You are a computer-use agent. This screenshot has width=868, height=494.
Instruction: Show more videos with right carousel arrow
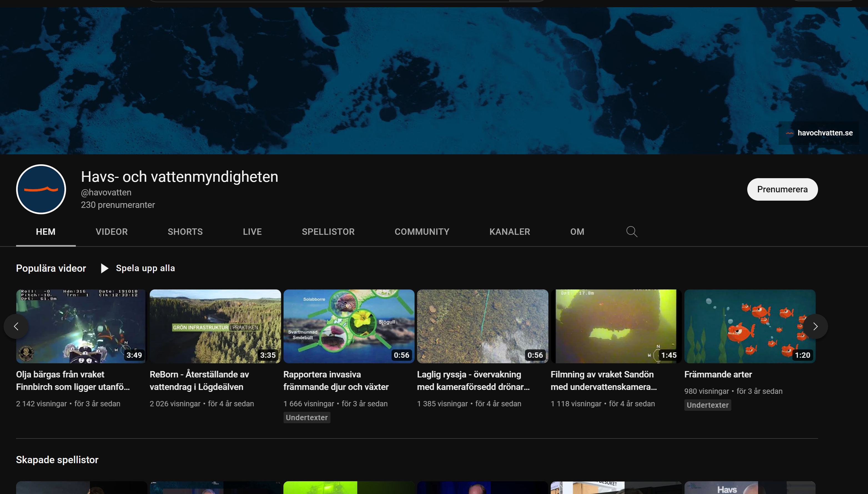815,326
